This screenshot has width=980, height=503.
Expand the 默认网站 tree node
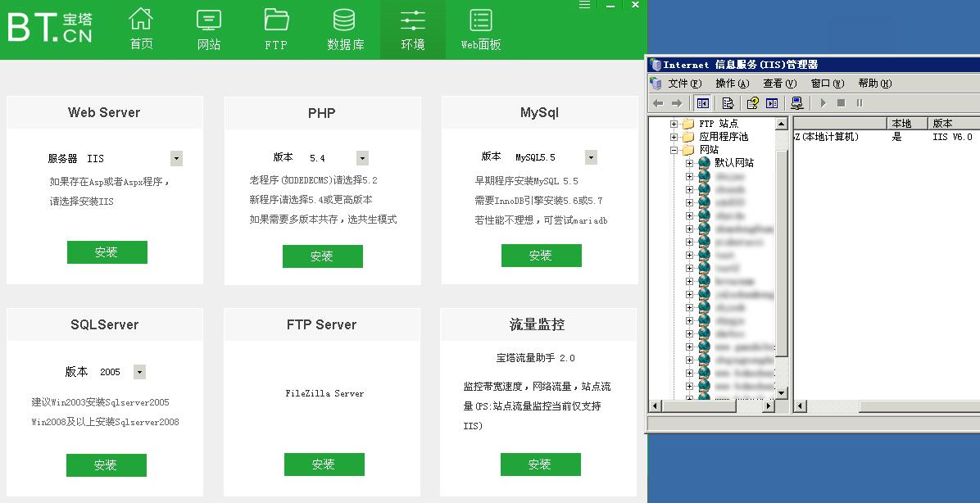(689, 163)
